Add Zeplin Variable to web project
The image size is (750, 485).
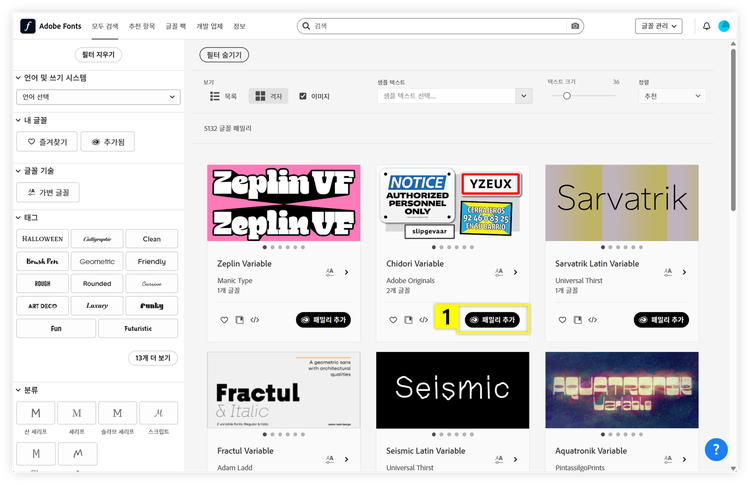[x=239, y=320]
